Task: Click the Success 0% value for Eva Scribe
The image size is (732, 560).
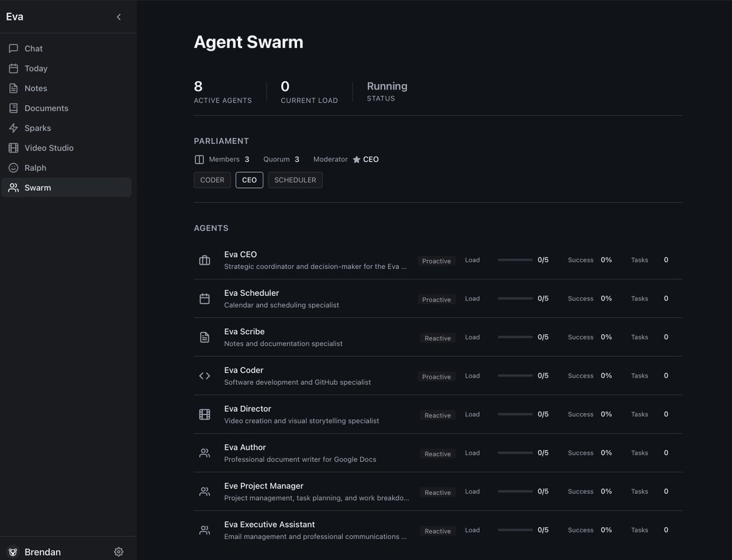Action: [606, 337]
